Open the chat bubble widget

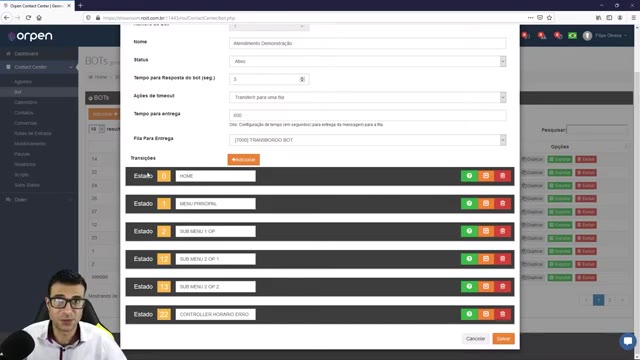coord(627,341)
